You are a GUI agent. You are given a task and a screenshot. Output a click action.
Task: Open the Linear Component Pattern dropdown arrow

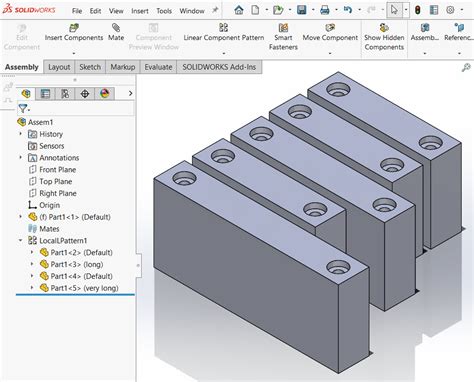224,53
